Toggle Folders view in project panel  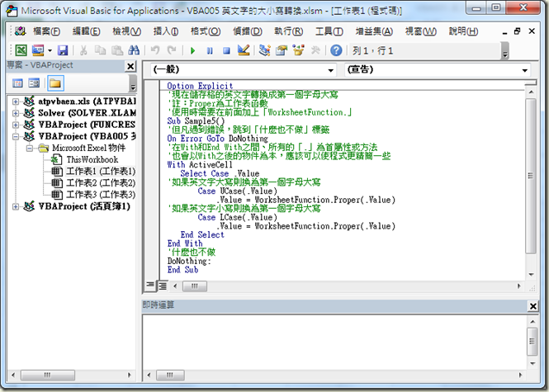pyautogui.click(x=55, y=83)
